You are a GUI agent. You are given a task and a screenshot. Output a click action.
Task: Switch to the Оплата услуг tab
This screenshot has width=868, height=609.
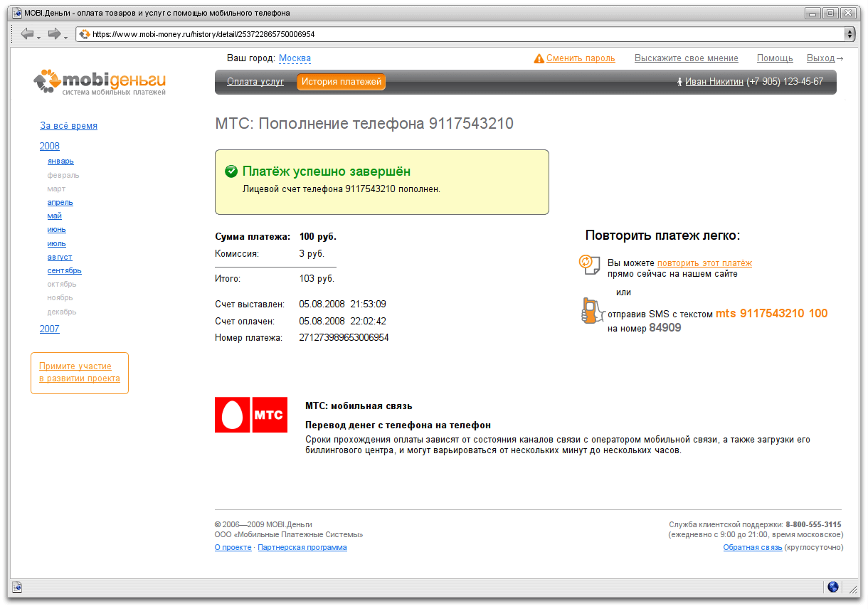coord(255,82)
